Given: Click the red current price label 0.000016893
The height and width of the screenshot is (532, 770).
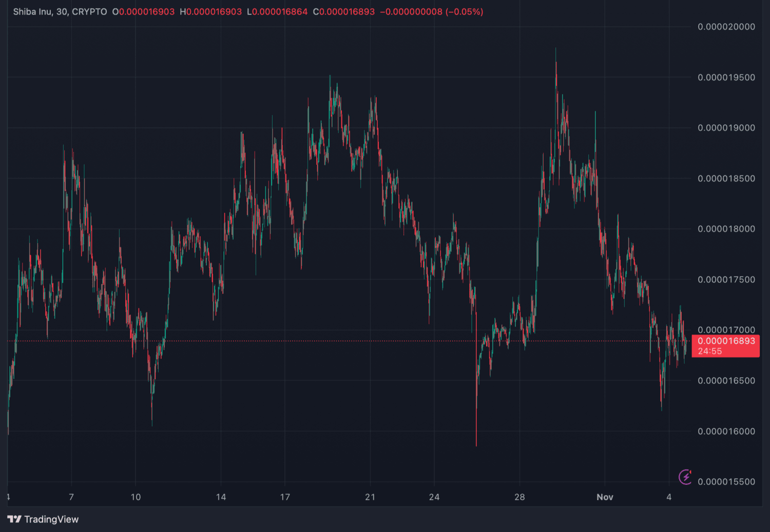Looking at the screenshot, I should click(x=726, y=341).
